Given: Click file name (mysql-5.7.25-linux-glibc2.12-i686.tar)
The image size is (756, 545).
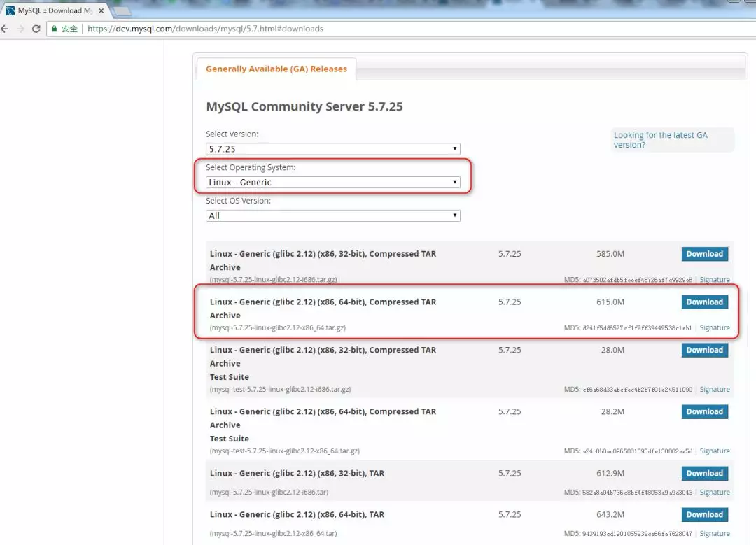Looking at the screenshot, I should click(x=269, y=493).
